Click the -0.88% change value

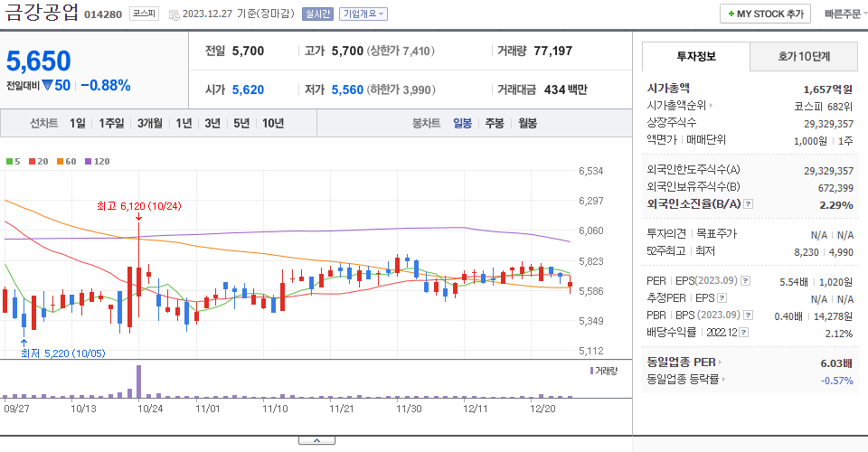point(106,85)
